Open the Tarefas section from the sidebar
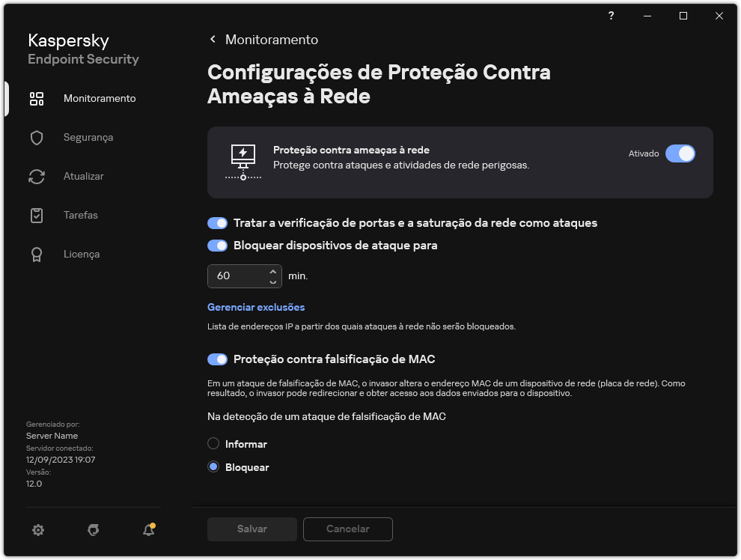741x560 pixels. pyautogui.click(x=81, y=215)
